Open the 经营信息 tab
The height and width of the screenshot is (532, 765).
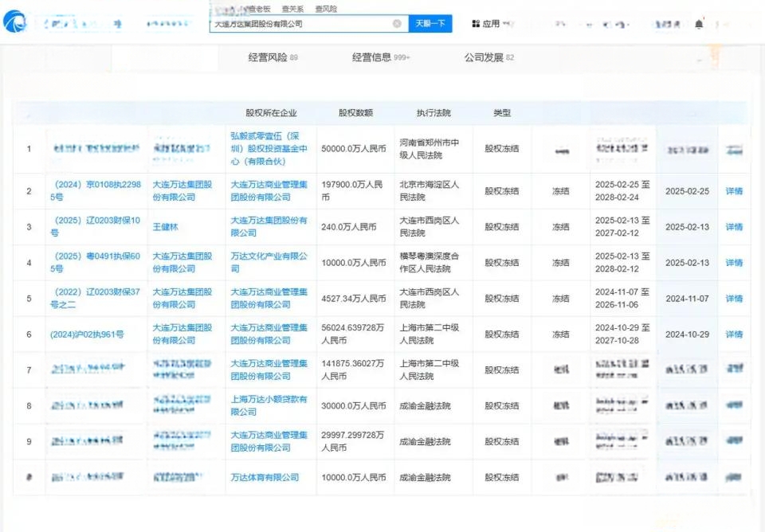[x=381, y=57]
